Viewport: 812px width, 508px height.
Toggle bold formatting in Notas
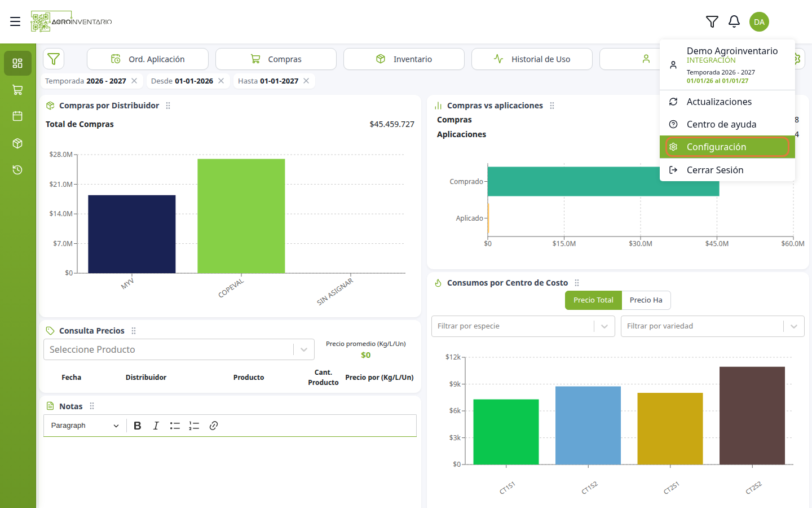point(138,426)
